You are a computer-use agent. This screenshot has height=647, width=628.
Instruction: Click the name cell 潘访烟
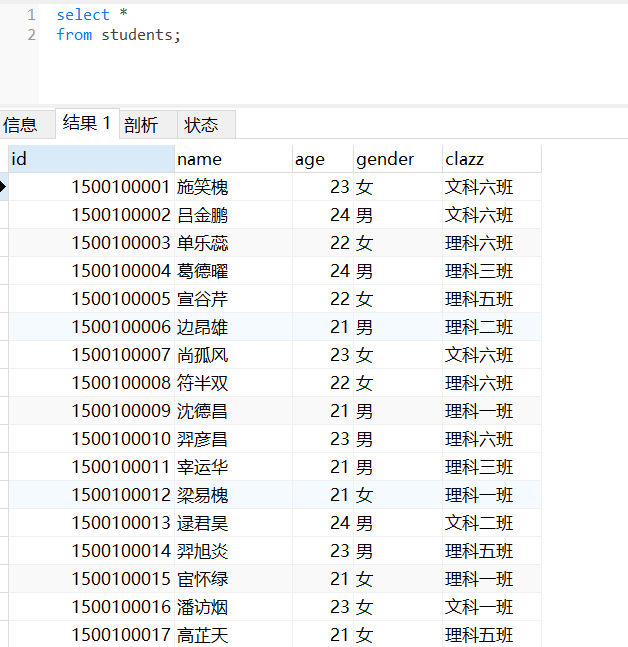click(234, 607)
